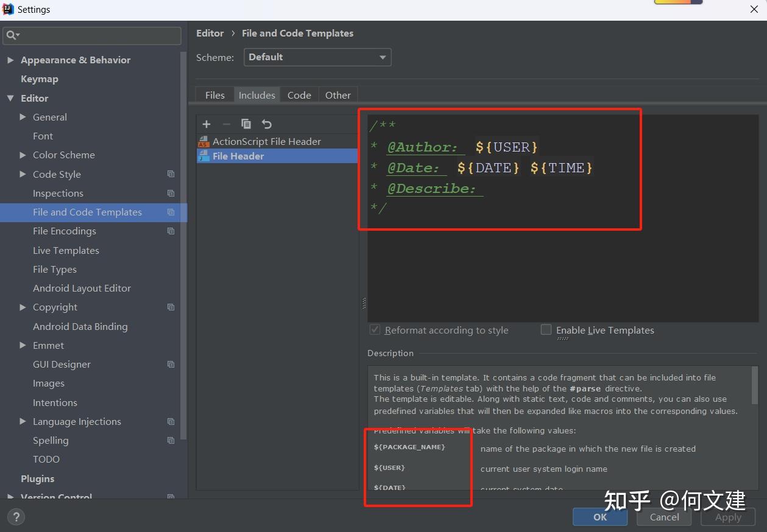The height and width of the screenshot is (532, 767).
Task: Click the reset to default undo icon
Action: click(x=267, y=124)
